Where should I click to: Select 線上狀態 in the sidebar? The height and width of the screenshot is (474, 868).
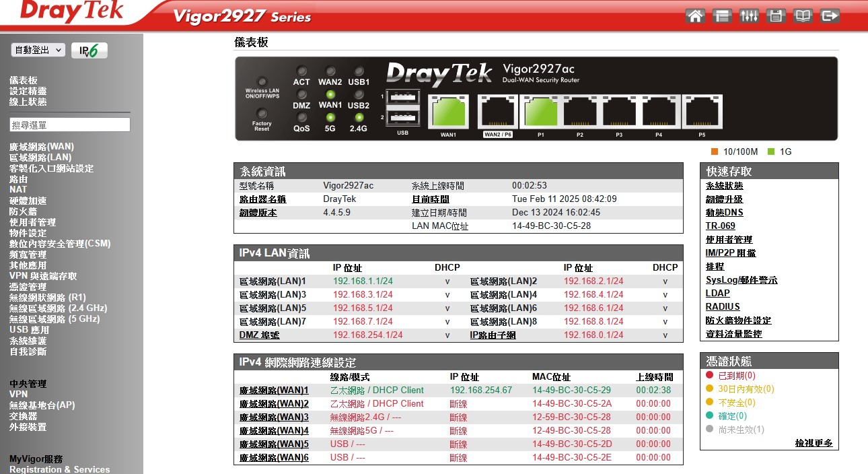(x=28, y=102)
